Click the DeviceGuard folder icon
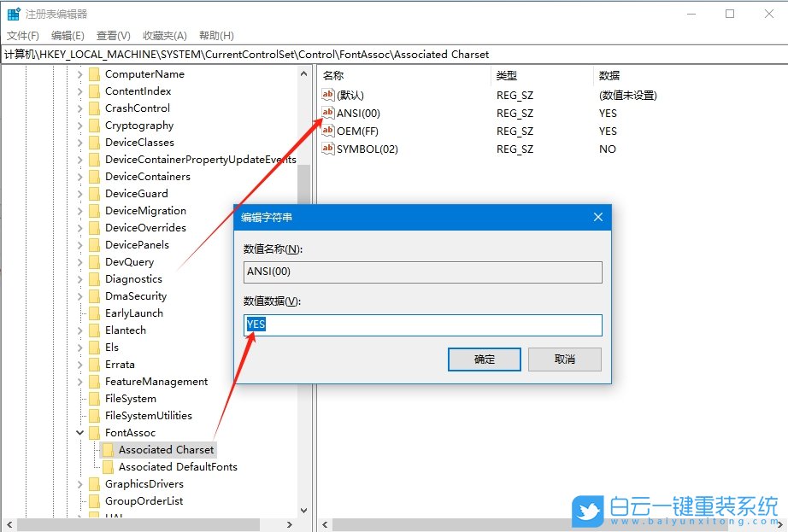The image size is (788, 532). pyautogui.click(x=94, y=193)
